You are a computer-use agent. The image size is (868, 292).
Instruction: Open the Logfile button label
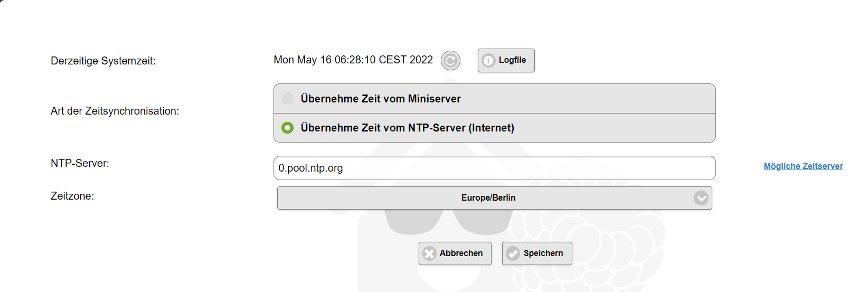(x=512, y=60)
